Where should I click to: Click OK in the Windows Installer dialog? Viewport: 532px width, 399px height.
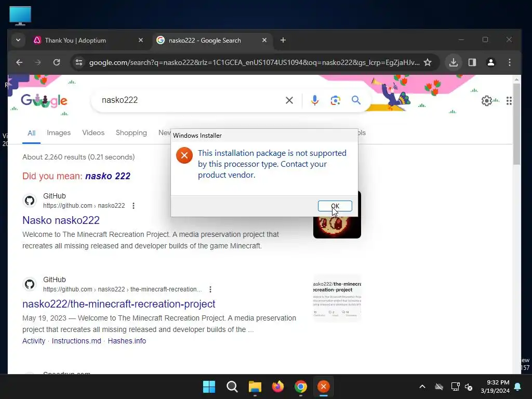click(335, 206)
